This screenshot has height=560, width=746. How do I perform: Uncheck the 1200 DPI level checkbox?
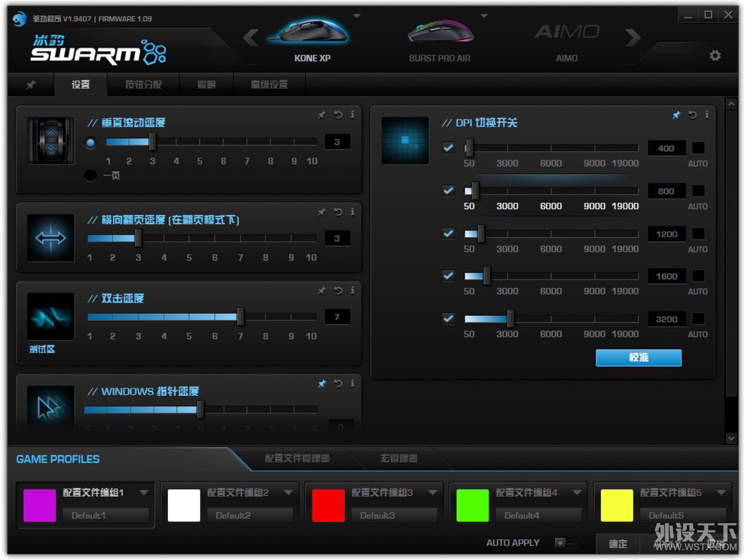448,234
